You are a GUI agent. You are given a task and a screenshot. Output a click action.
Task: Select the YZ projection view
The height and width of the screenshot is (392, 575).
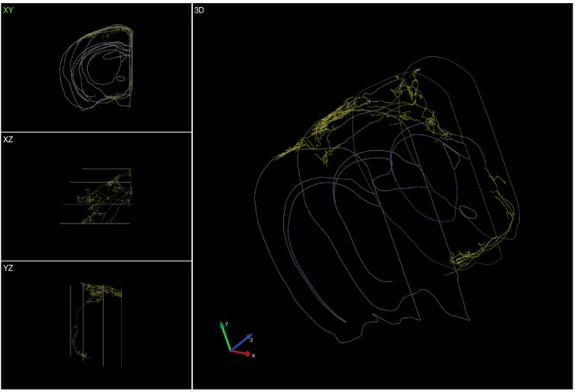(x=96, y=325)
